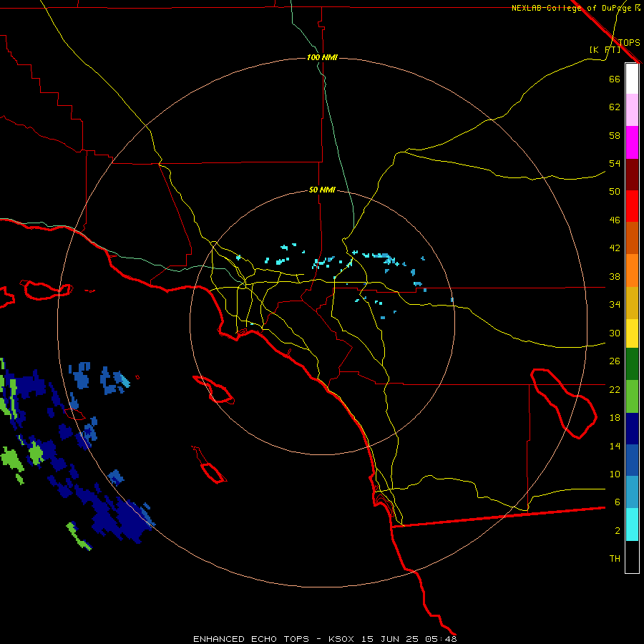Click the legend value "46"
644x644 pixels.
click(x=615, y=220)
